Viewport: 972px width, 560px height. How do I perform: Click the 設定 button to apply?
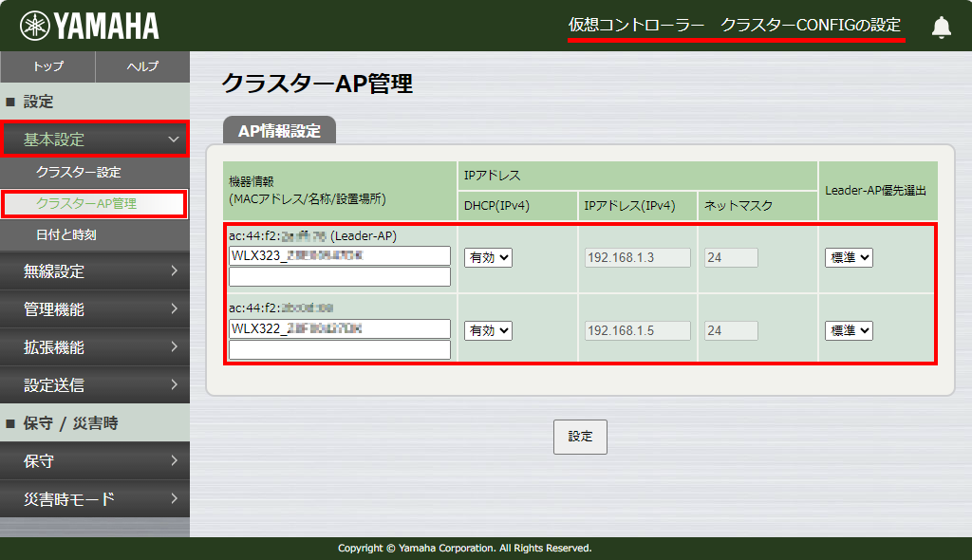coord(580,437)
